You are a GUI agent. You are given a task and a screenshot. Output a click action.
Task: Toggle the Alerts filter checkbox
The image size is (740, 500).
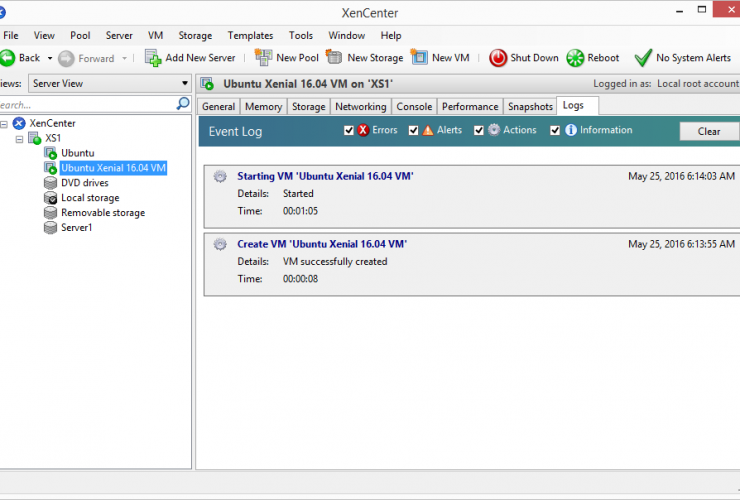(414, 131)
